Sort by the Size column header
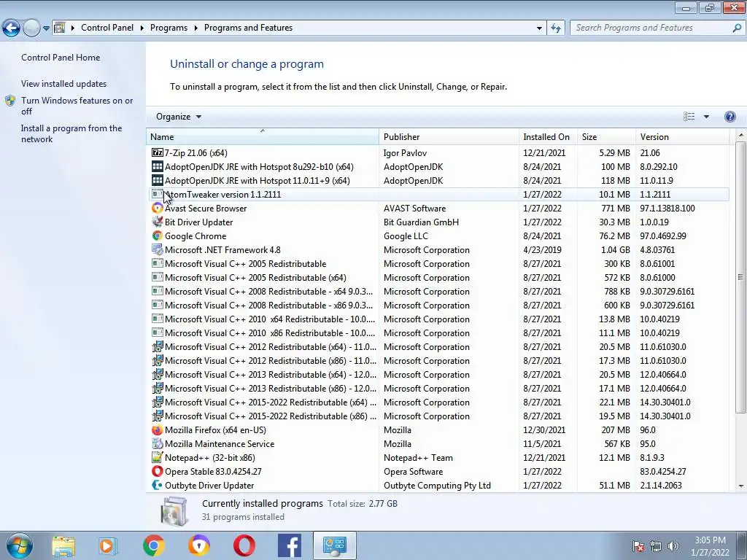Viewport: 747px width, 560px height. (606, 136)
